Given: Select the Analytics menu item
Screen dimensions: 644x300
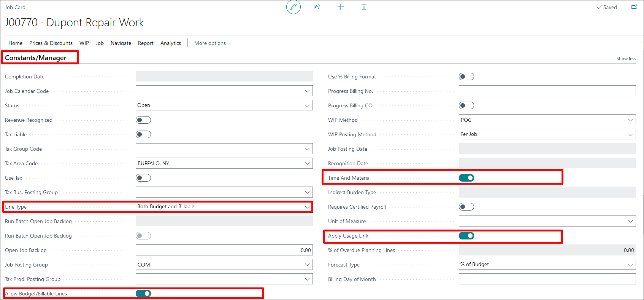Looking at the screenshot, I should [x=170, y=43].
